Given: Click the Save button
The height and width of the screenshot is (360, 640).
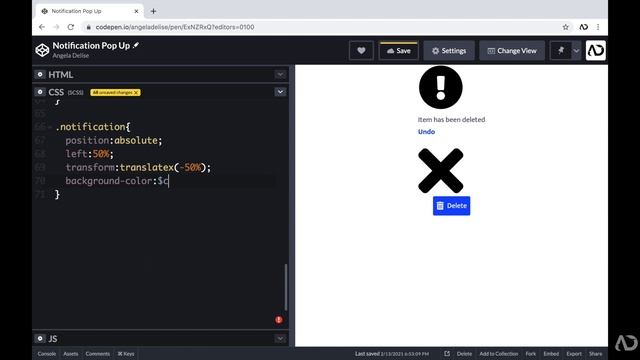Looking at the screenshot, I should tap(398, 51).
